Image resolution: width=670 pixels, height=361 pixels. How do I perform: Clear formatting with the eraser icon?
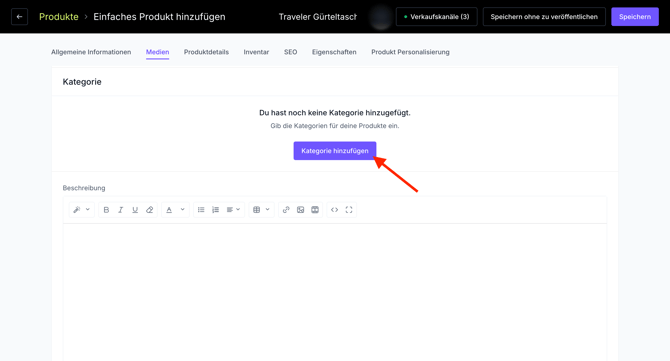(x=150, y=210)
